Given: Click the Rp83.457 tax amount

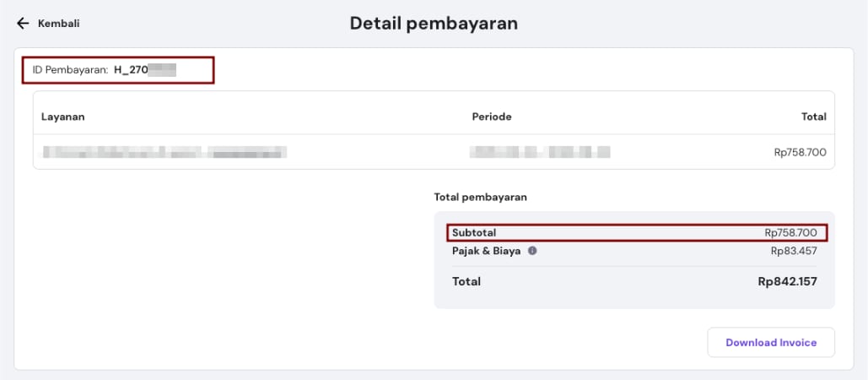Looking at the screenshot, I should [793, 251].
